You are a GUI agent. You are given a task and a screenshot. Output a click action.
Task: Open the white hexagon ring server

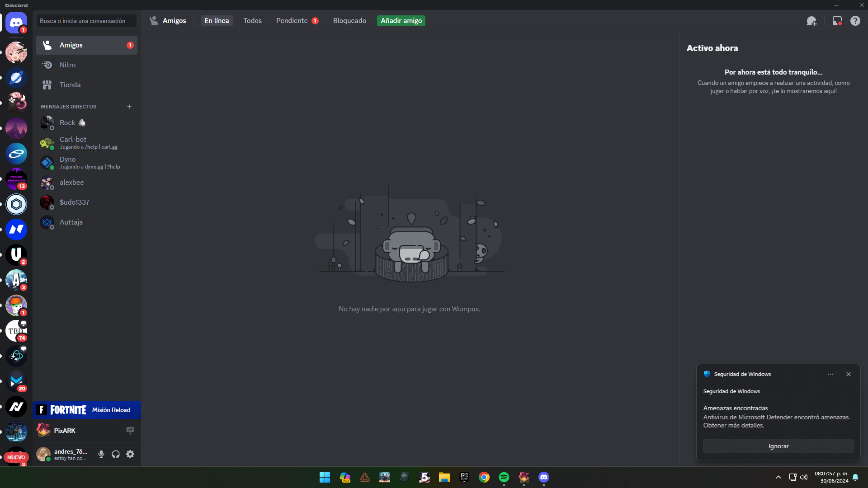[x=16, y=204]
